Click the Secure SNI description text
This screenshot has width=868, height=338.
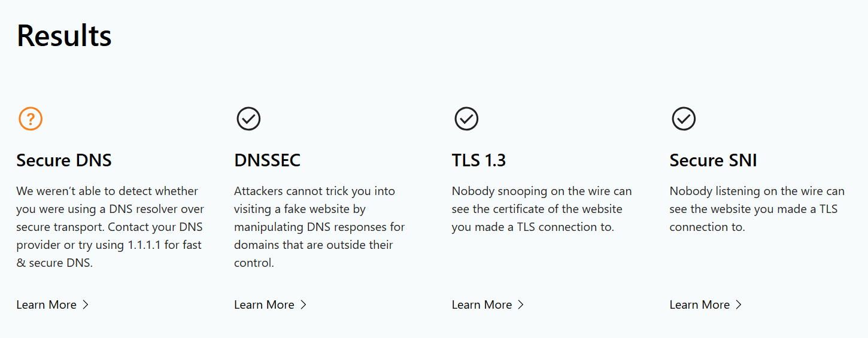tap(757, 209)
